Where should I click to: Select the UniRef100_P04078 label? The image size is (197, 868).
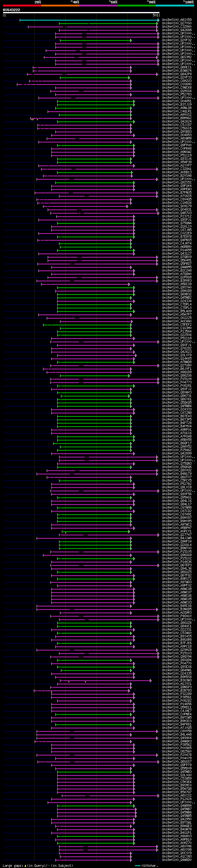click(x=177, y=758)
